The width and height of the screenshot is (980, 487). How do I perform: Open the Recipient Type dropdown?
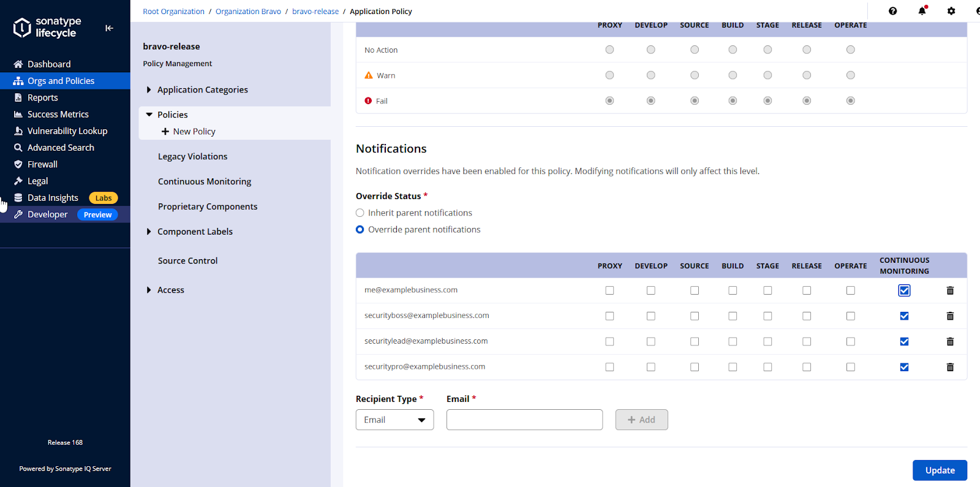tap(394, 420)
